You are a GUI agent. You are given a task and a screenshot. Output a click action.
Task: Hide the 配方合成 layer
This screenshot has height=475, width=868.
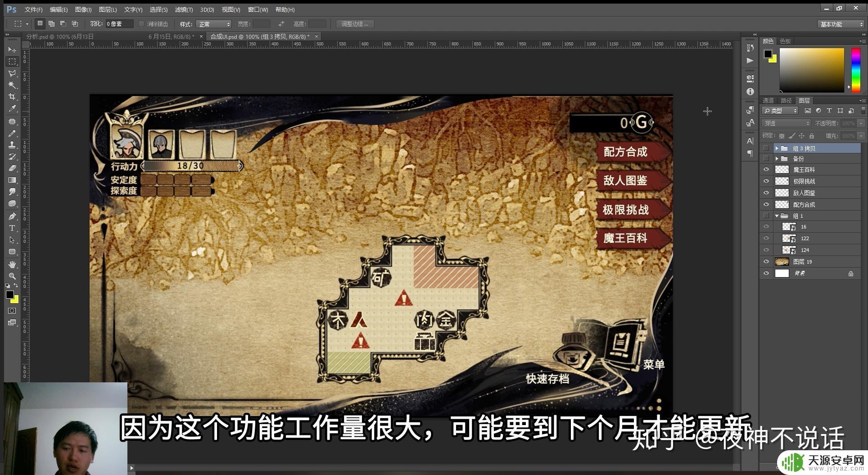pos(766,205)
